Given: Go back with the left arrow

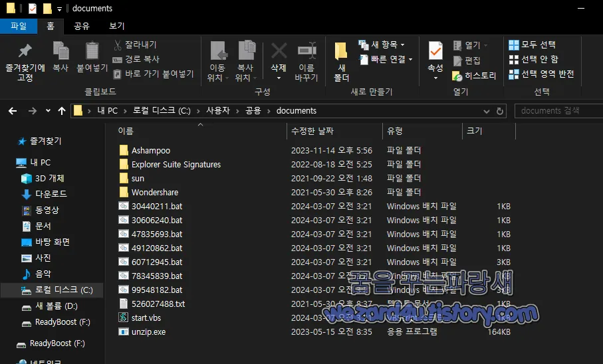Looking at the screenshot, I should tap(13, 111).
